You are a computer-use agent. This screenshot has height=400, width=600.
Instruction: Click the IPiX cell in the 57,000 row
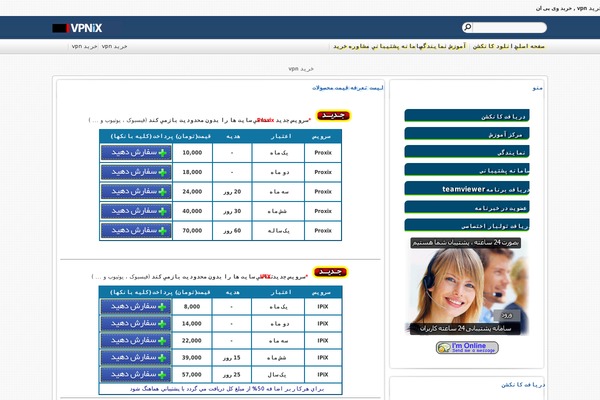(323, 374)
